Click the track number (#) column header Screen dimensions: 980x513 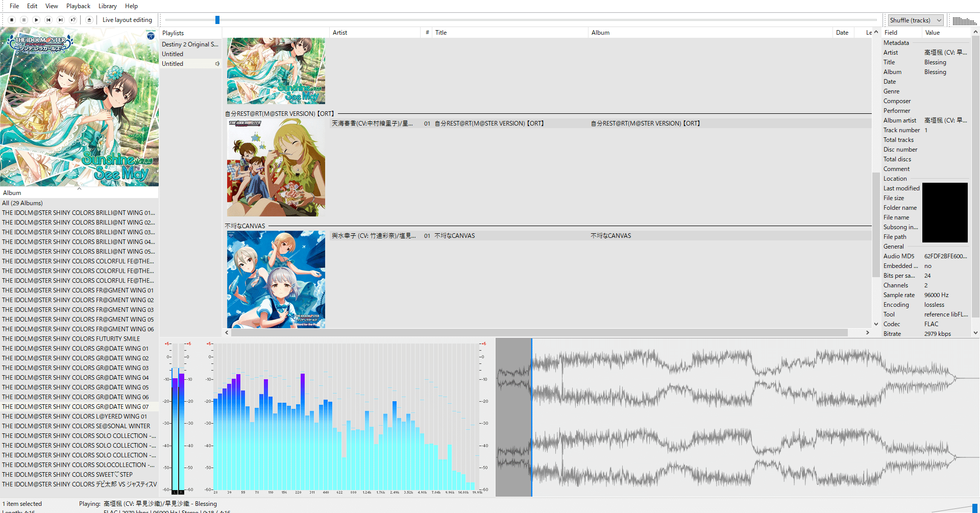[x=427, y=33]
